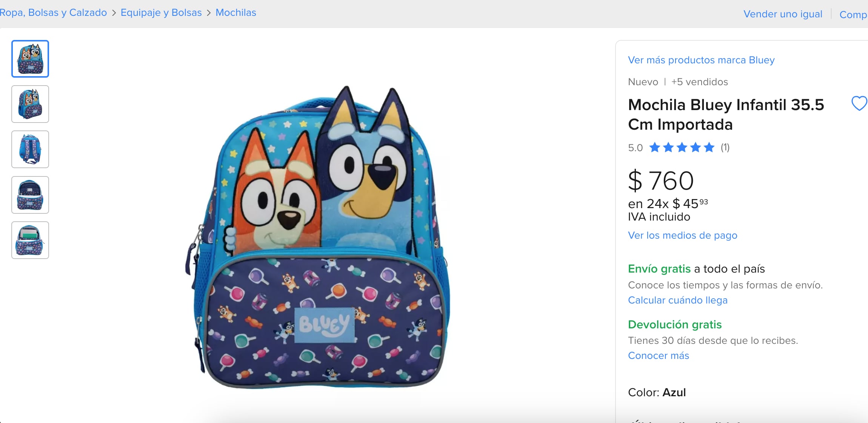Image resolution: width=868 pixels, height=423 pixels.
Task: Open Ver más productos marca Bluey
Action: pyautogui.click(x=701, y=60)
